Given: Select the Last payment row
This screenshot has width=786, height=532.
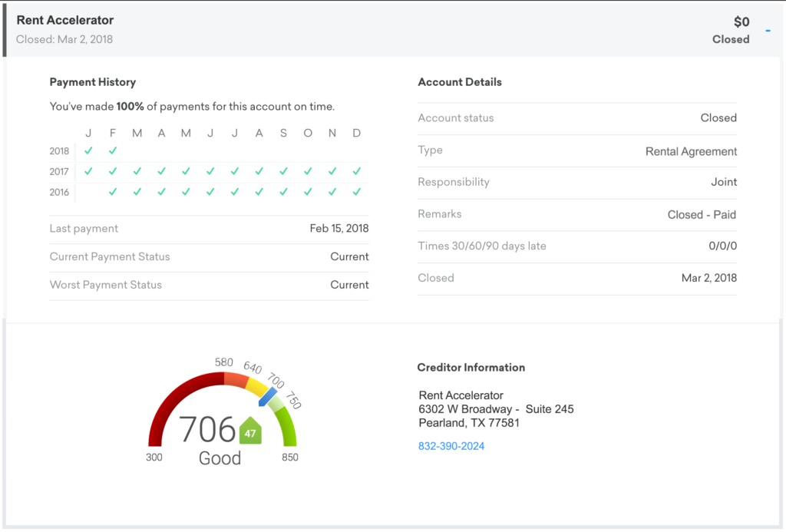Looking at the screenshot, I should (x=209, y=229).
